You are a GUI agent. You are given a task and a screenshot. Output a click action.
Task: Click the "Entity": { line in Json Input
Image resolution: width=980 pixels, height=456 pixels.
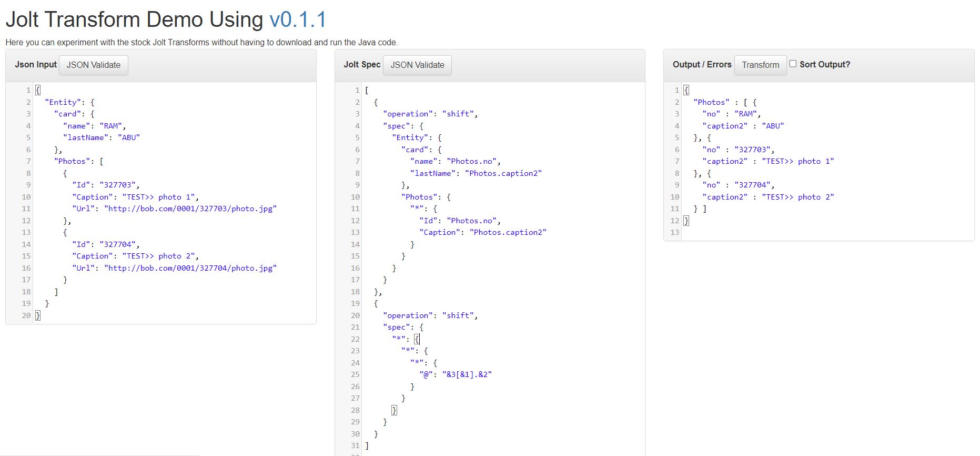tap(70, 102)
